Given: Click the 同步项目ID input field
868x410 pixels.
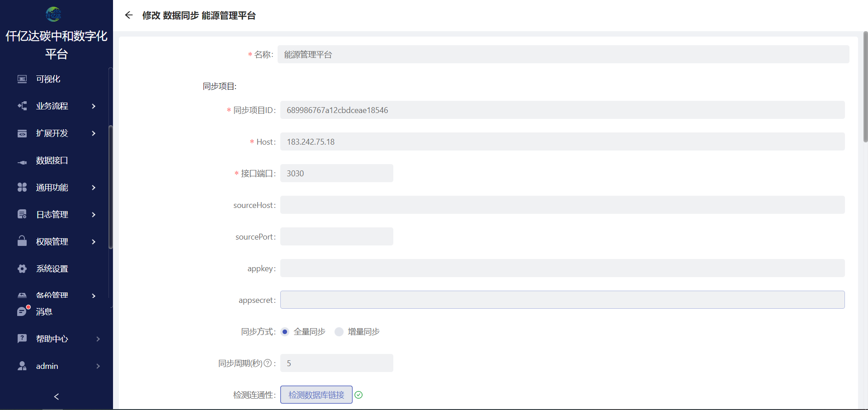Looking at the screenshot, I should coord(562,110).
